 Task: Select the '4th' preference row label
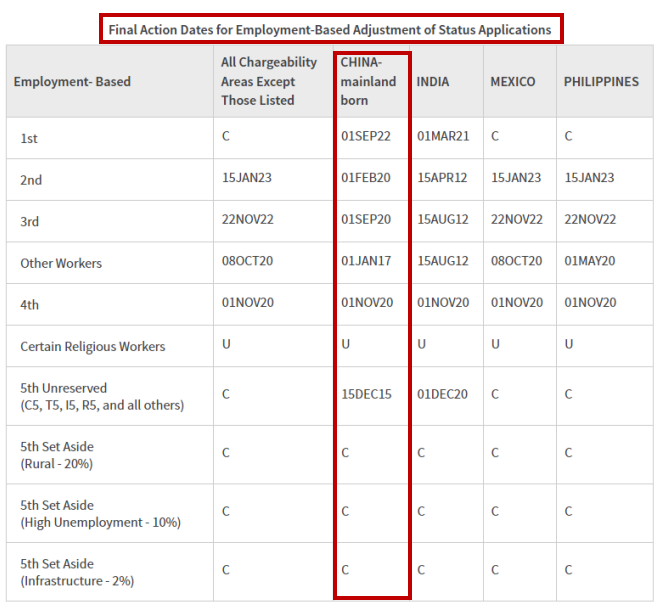click(30, 304)
